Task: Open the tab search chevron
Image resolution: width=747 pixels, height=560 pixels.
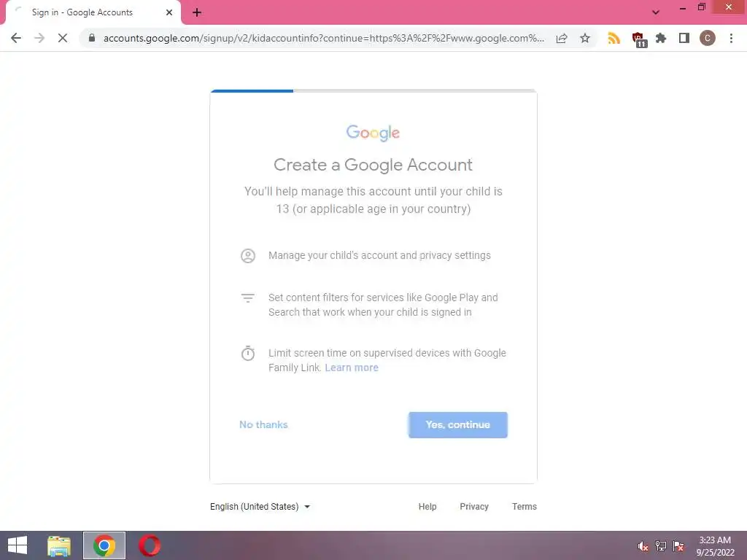Action: (656, 12)
